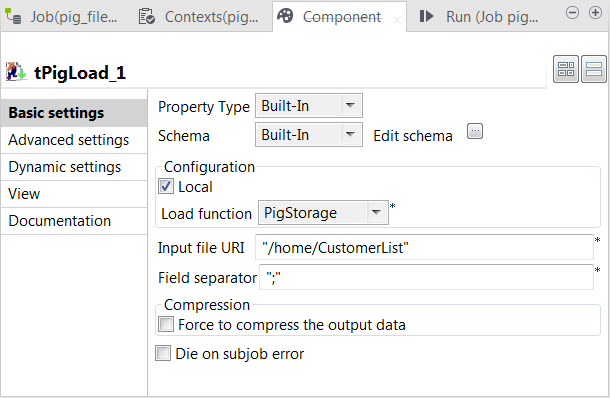The height and width of the screenshot is (398, 610).
Task: Switch to the stacked rows layout icon
Action: click(x=594, y=69)
